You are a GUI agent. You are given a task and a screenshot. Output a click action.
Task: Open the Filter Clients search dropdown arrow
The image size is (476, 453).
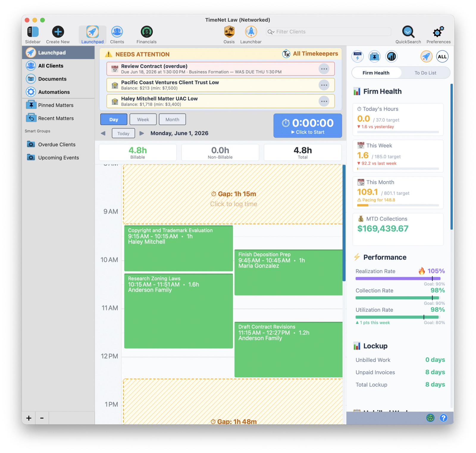pyautogui.click(x=271, y=32)
